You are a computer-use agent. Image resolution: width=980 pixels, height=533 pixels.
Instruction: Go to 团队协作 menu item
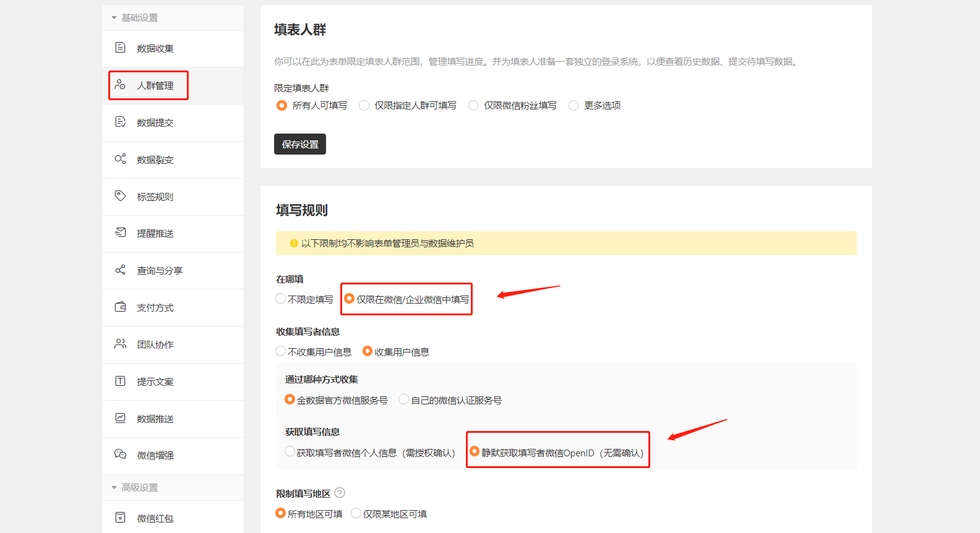pyautogui.click(x=155, y=344)
